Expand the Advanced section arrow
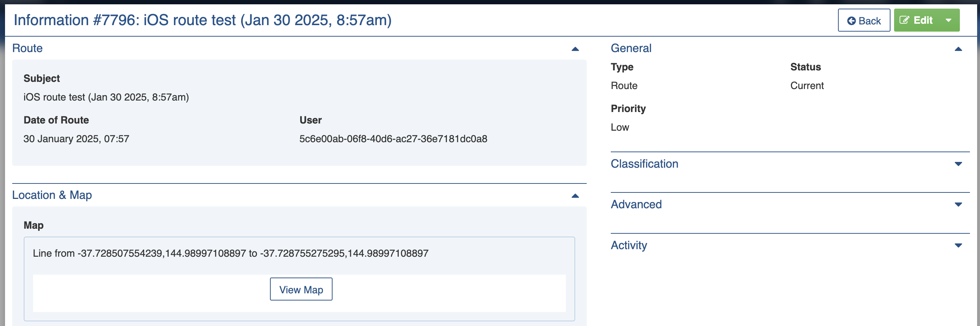980x326 pixels. [958, 205]
